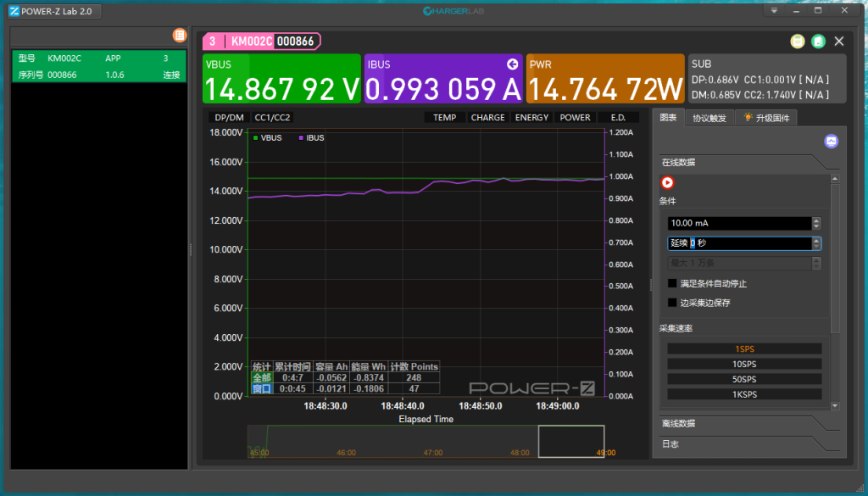Toggle the TEMP curve display
This screenshot has width=868, height=496.
pyautogui.click(x=444, y=117)
